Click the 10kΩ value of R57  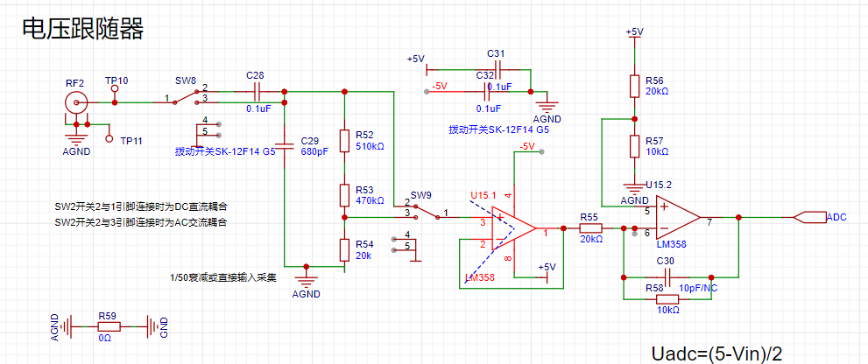[657, 151]
